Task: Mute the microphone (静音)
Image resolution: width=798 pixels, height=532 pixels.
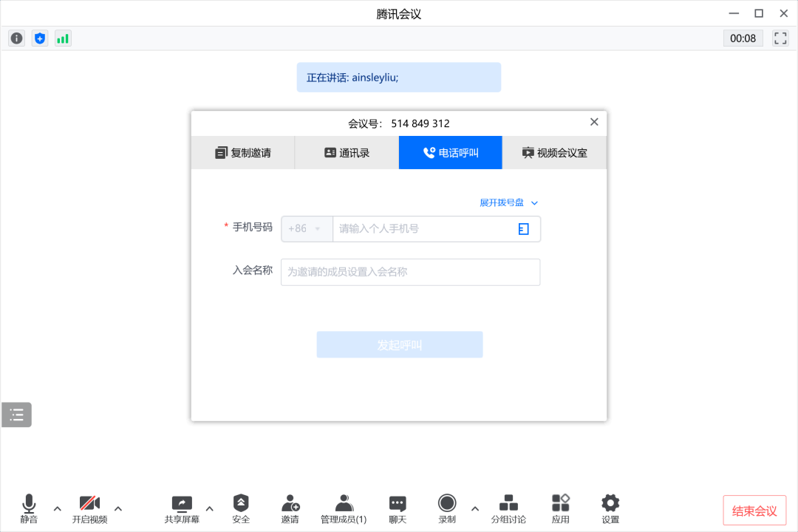Action: click(x=29, y=508)
